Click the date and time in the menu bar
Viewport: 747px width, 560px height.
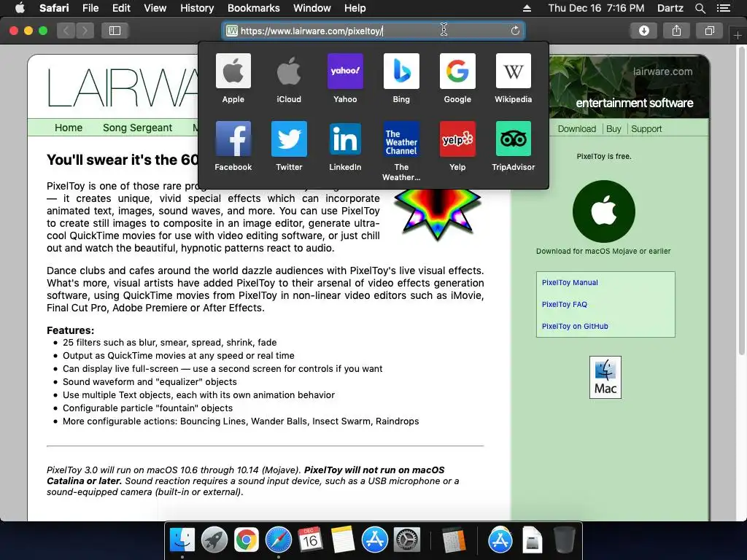point(596,8)
